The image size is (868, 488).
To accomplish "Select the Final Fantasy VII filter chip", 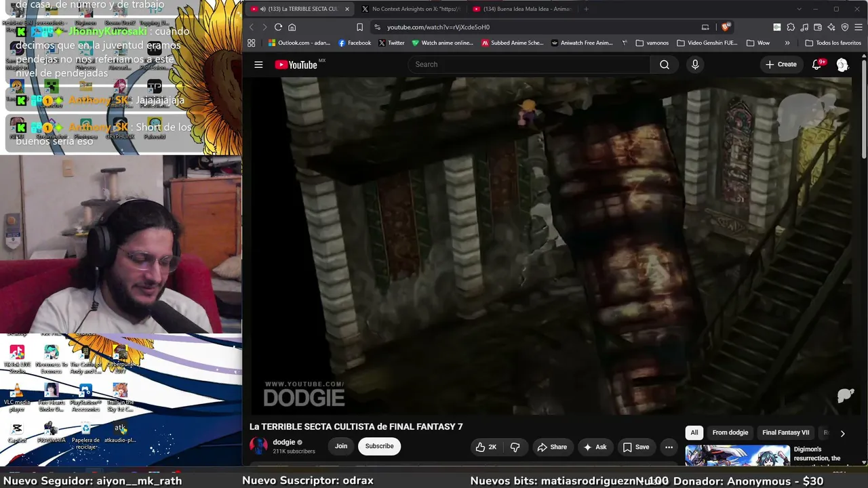I will coord(786,432).
